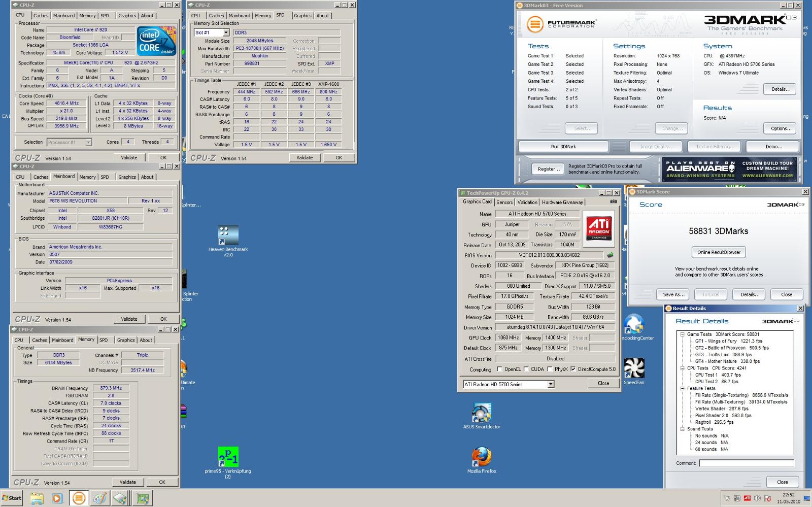812x507 pixels.
Task: Switch to Sensors tab in GPU-Z
Action: coord(504,202)
